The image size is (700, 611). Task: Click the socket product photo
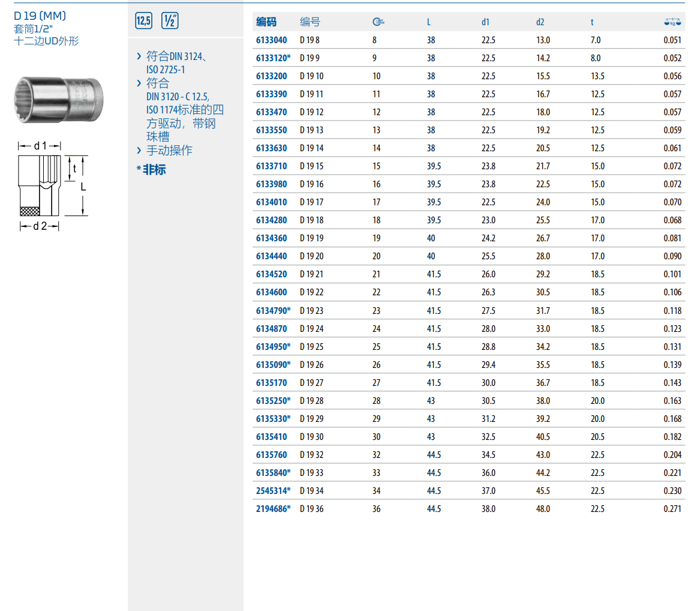(59, 101)
